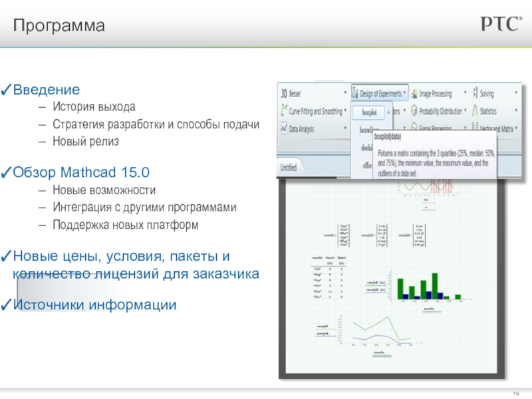
Task: Click Стратегия разработки и способы подачи
Action: (156, 124)
